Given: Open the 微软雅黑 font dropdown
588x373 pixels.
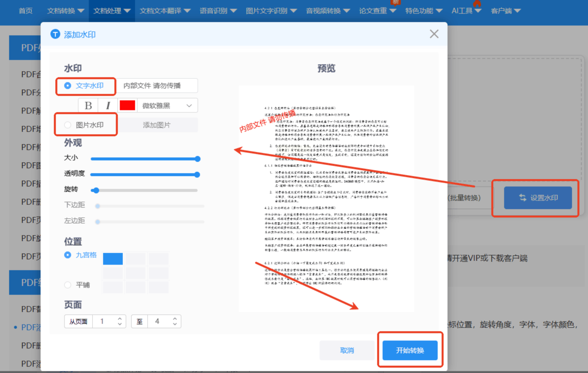Looking at the screenshot, I should 167,106.
